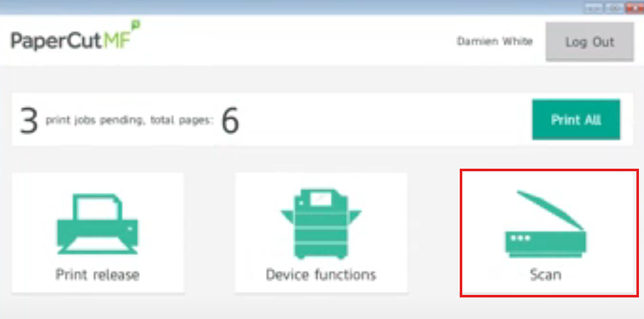Minimize the window from the title bar
The height and width of the screenshot is (319, 644).
pyautogui.click(x=593, y=8)
